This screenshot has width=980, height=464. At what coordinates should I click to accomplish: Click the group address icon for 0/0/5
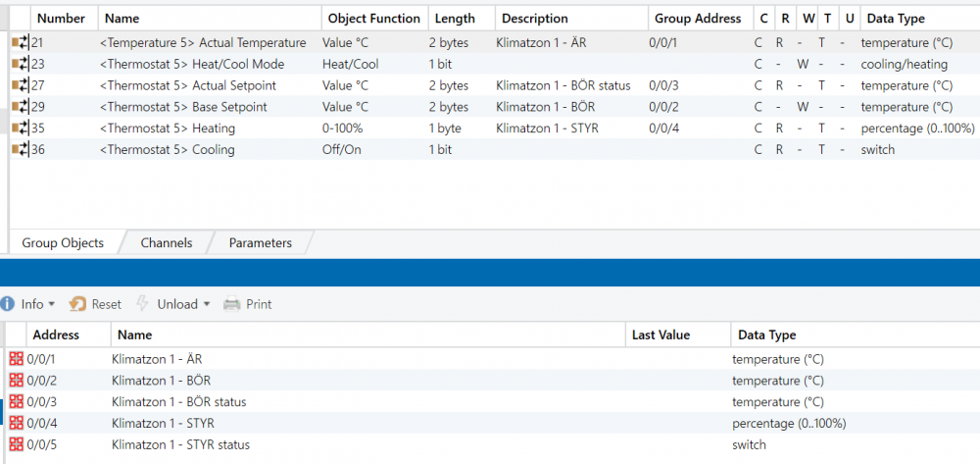16,445
